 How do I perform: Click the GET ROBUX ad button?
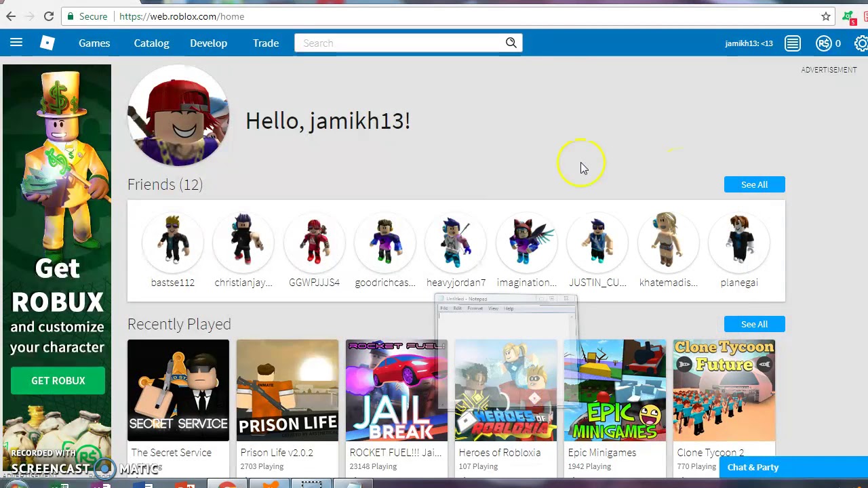[x=58, y=381]
